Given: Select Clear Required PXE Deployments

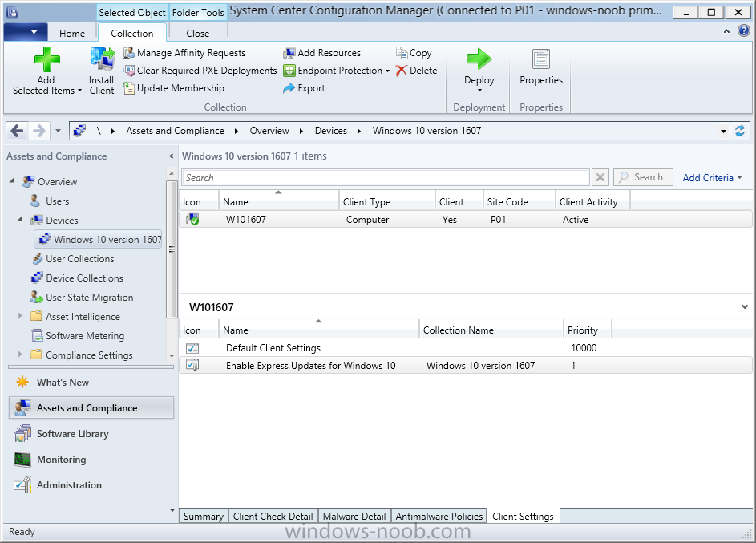Looking at the screenshot, I should click(200, 71).
